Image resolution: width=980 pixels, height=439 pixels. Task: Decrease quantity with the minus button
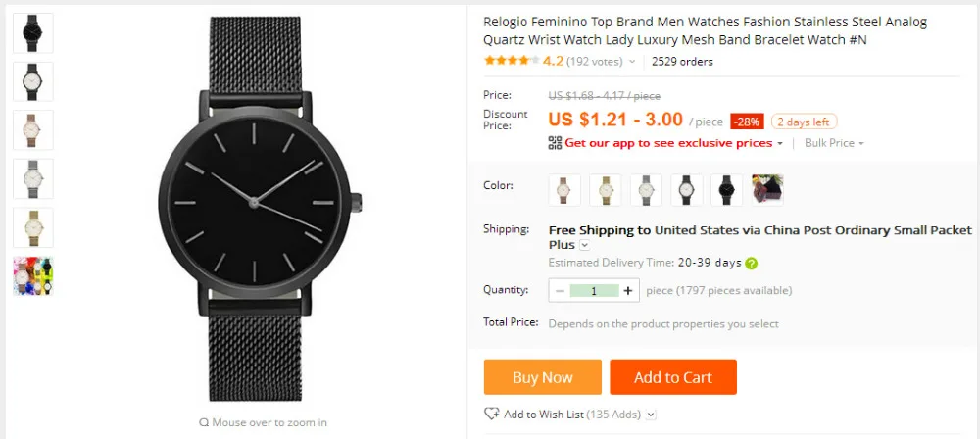tap(560, 291)
